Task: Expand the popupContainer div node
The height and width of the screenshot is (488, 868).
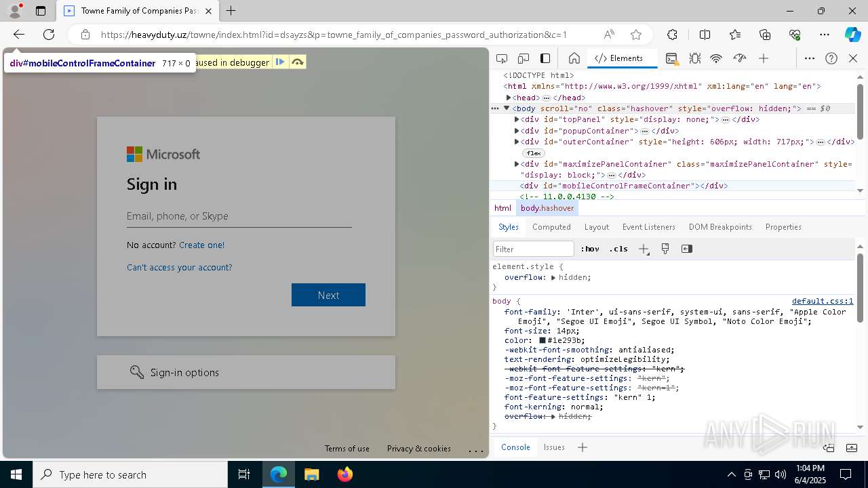Action: (517, 131)
